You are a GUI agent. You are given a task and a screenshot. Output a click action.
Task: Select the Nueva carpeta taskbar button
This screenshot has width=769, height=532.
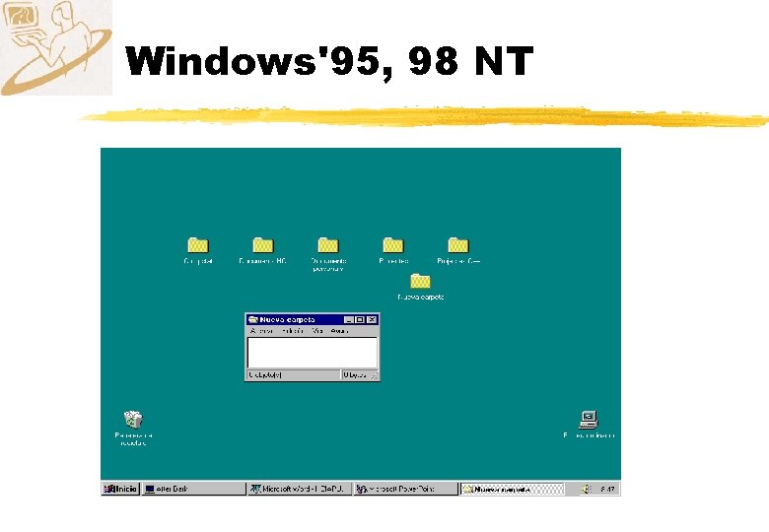click(x=512, y=489)
